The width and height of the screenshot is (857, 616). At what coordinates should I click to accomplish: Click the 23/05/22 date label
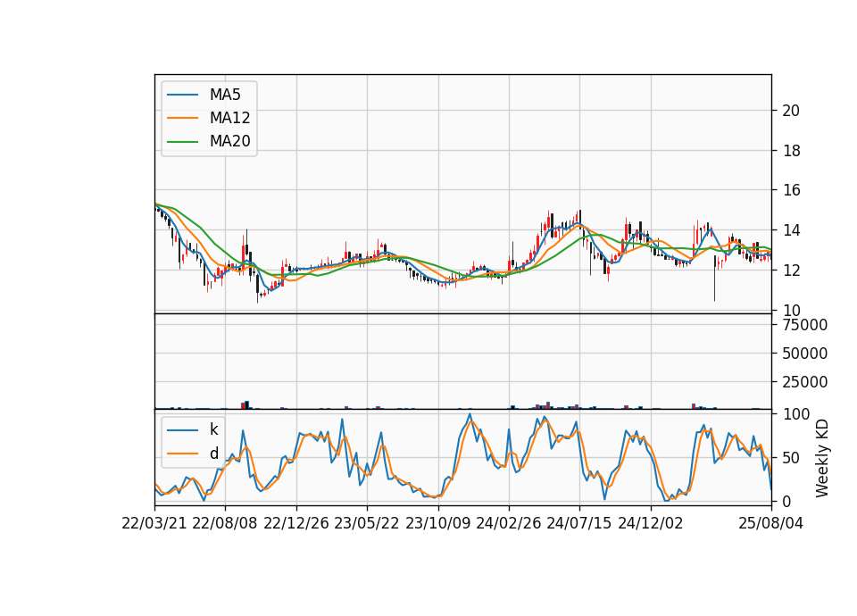tap(367, 524)
